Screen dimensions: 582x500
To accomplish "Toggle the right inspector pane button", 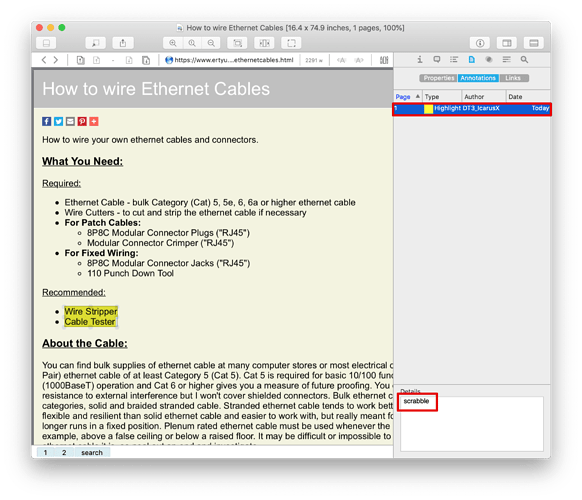I will click(x=507, y=43).
